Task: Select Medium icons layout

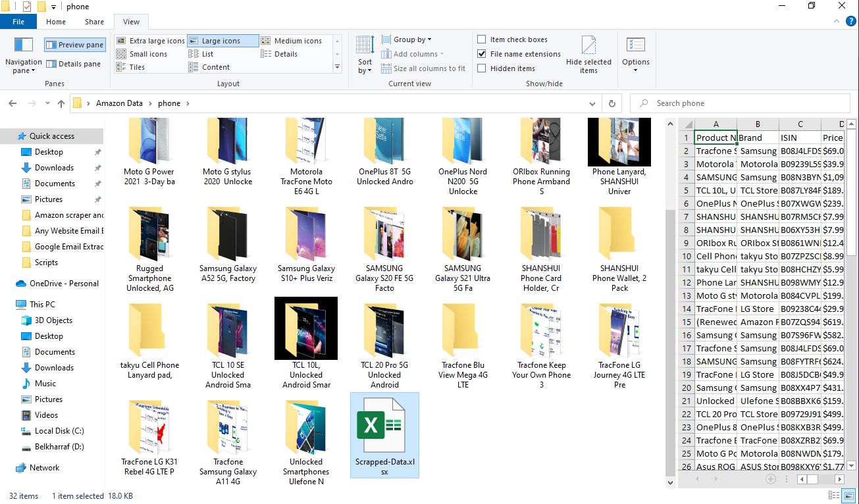Action: [x=292, y=41]
